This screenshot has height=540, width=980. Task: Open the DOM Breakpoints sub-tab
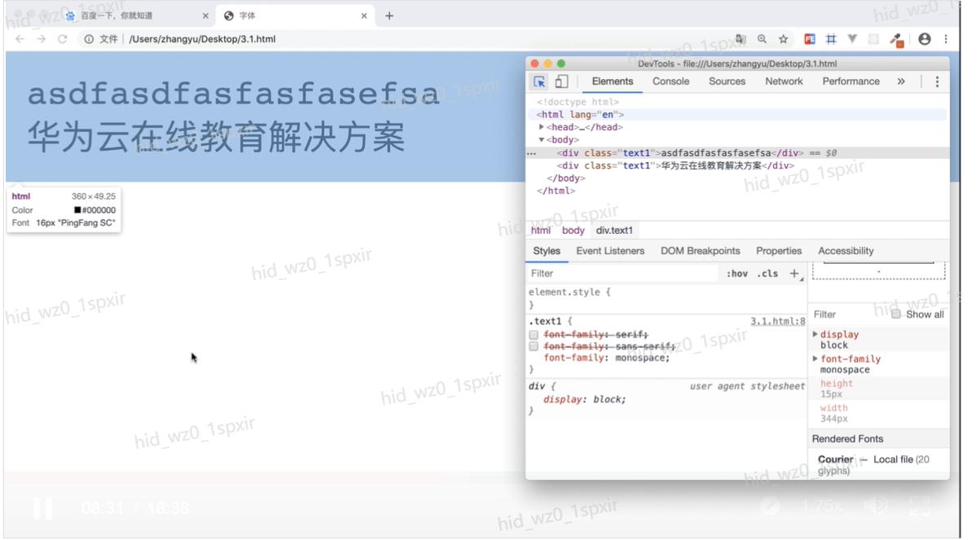[x=700, y=251]
